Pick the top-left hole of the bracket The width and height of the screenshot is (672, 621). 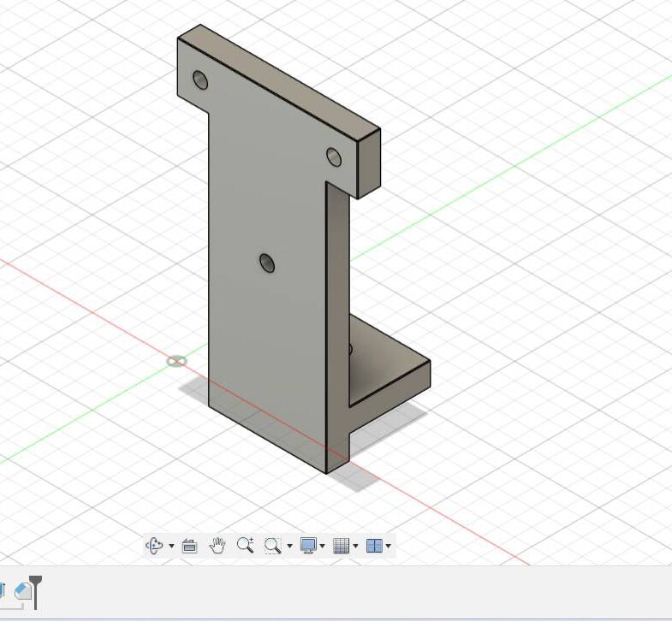200,81
